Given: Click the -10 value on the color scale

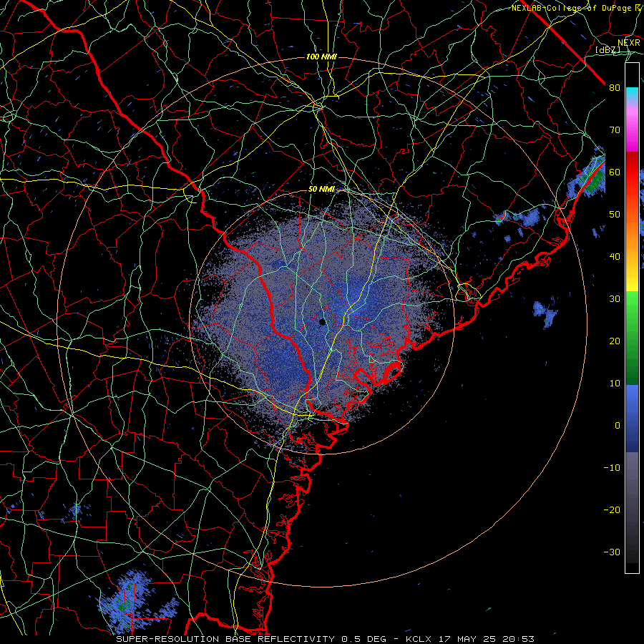Looking at the screenshot, I should pyautogui.click(x=612, y=467).
